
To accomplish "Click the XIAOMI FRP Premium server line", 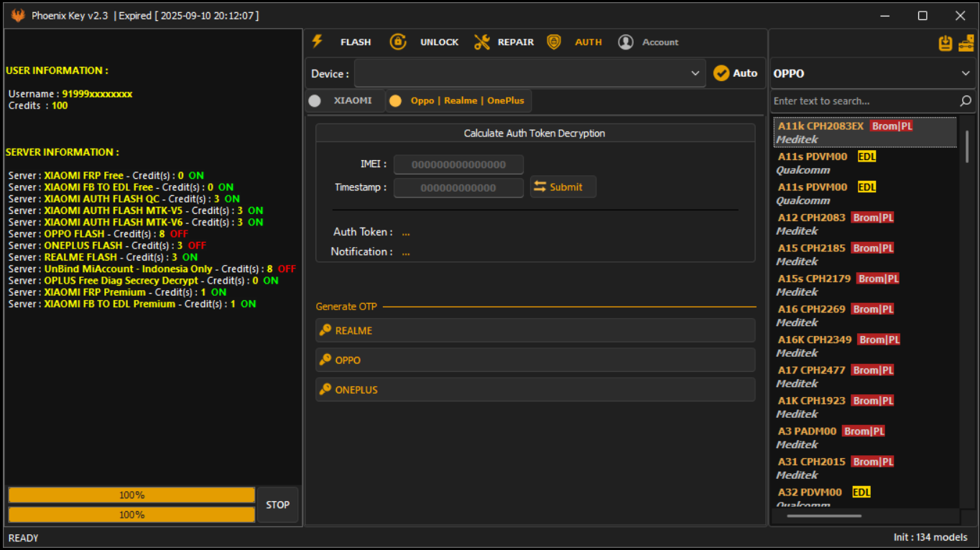I will (x=118, y=292).
